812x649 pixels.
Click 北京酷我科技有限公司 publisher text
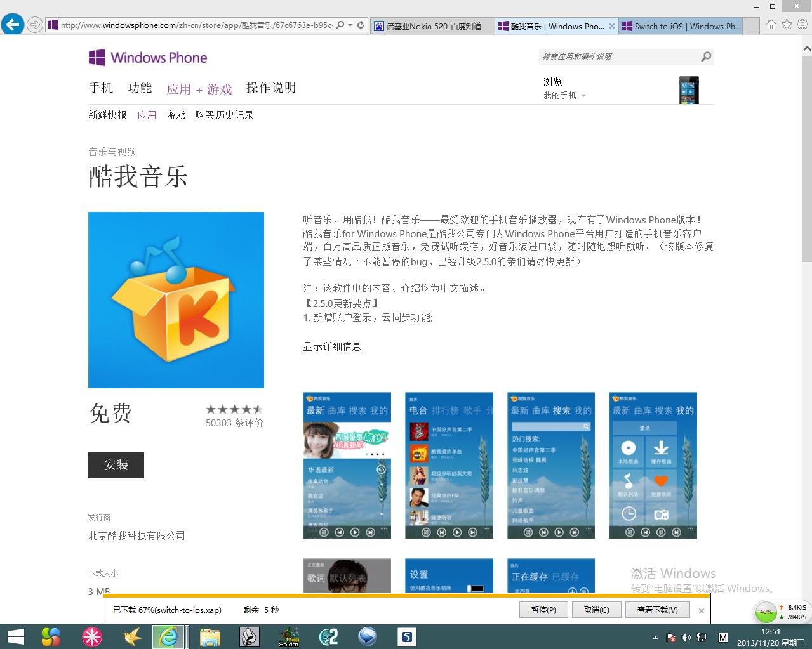pyautogui.click(x=136, y=535)
